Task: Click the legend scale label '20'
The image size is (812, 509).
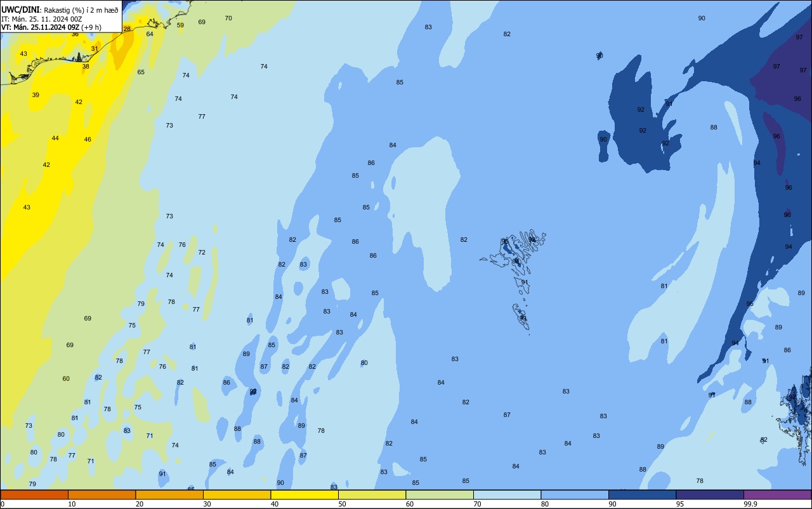Action: 140,504
